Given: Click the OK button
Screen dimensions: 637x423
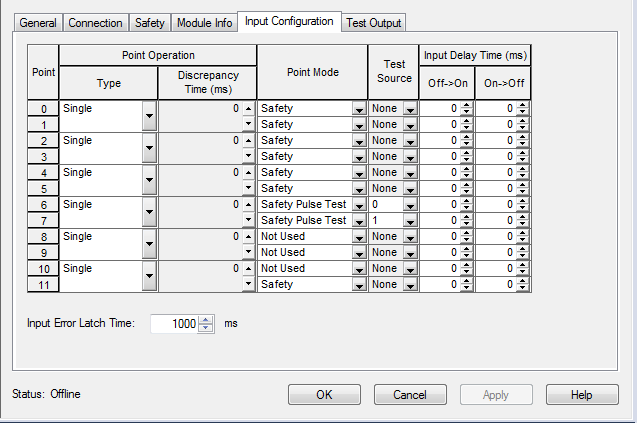Looking at the screenshot, I should [324, 395].
